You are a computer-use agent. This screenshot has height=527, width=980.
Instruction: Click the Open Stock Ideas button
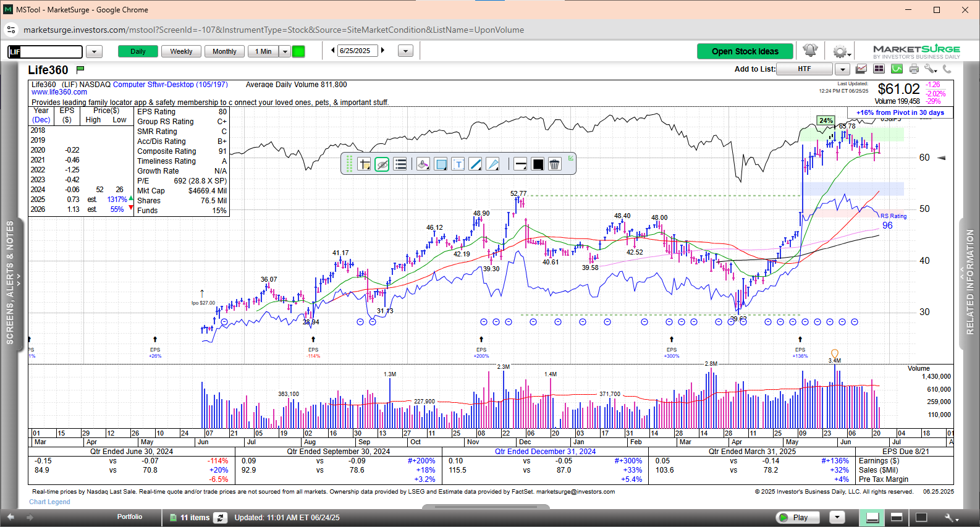pyautogui.click(x=745, y=51)
